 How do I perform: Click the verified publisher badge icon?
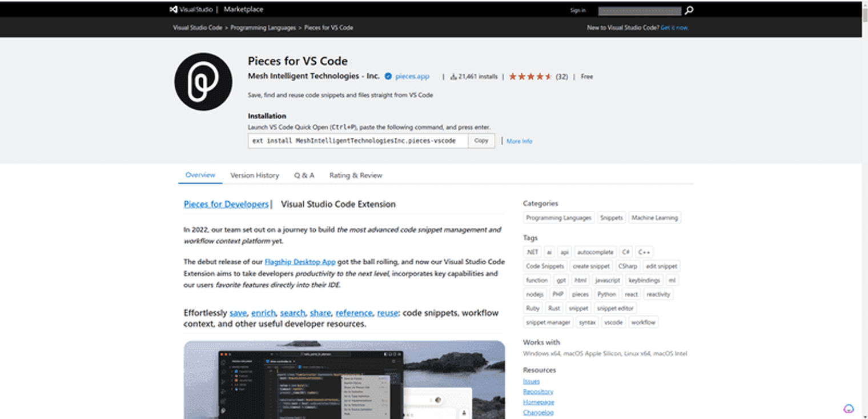point(388,76)
